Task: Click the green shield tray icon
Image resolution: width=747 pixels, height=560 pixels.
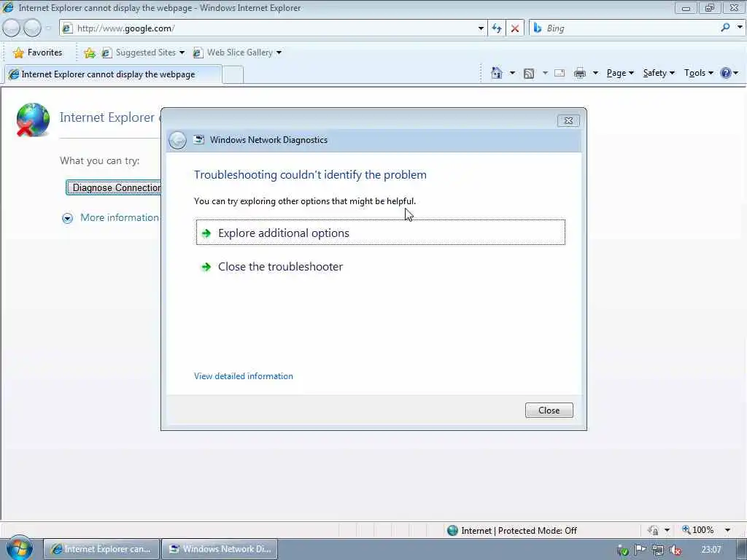Action: coord(623,551)
